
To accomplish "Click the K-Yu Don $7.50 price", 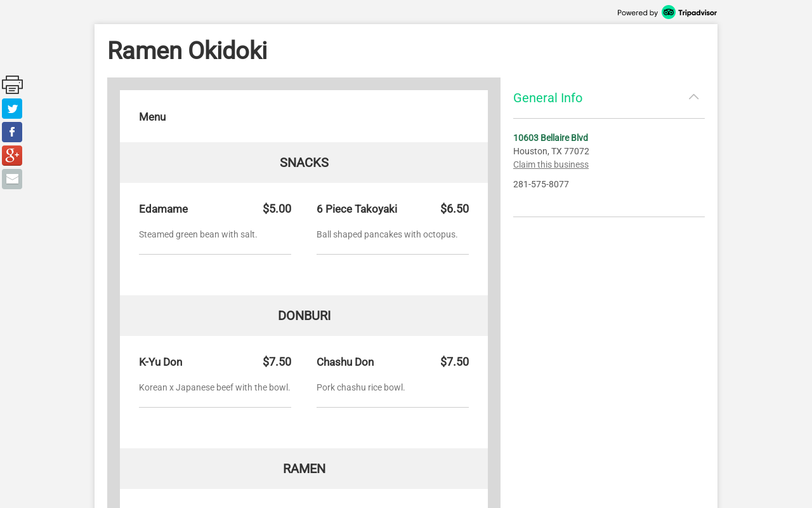I will point(277,362).
